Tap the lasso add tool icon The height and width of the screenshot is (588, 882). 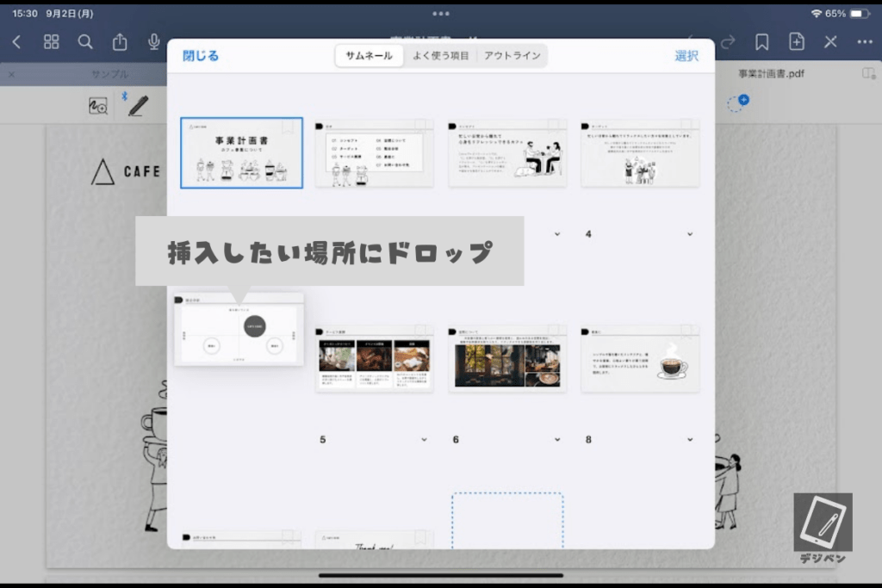click(x=738, y=102)
